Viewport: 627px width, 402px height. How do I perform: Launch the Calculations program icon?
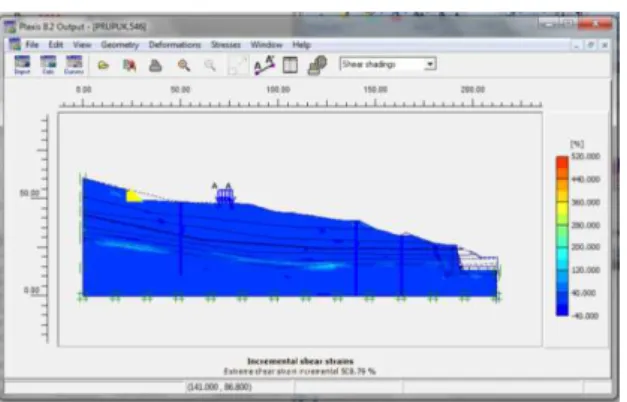(x=48, y=65)
